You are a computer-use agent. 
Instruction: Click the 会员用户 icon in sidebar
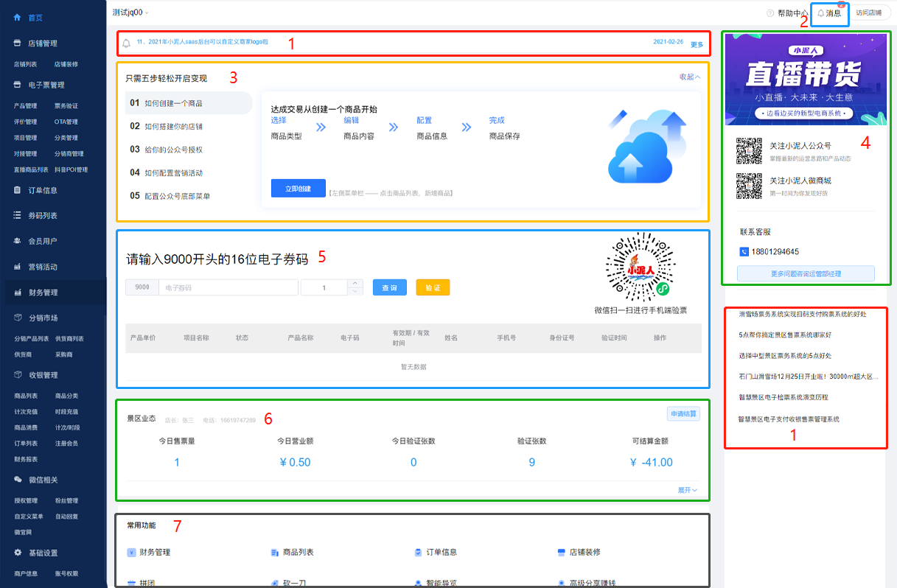18,241
